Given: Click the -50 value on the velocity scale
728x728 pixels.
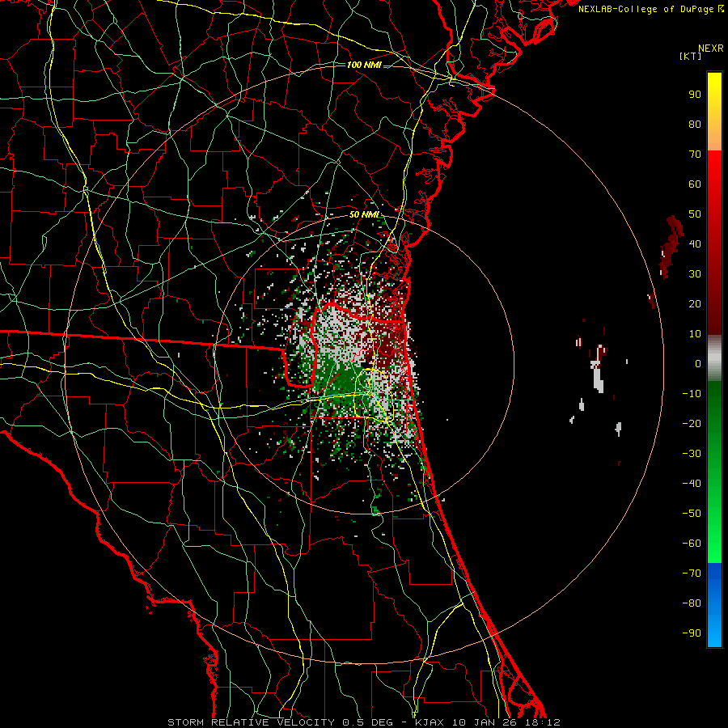Looking at the screenshot, I should point(692,514).
